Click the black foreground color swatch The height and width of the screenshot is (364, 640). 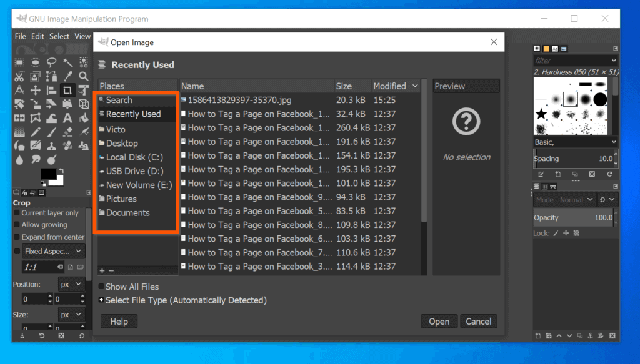click(48, 174)
